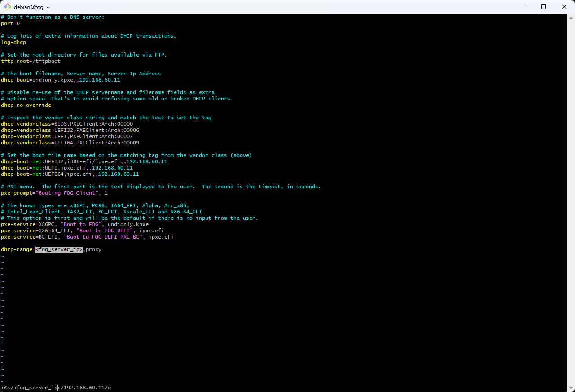Click the '# The boot filename, Server name' comment

[81, 74]
